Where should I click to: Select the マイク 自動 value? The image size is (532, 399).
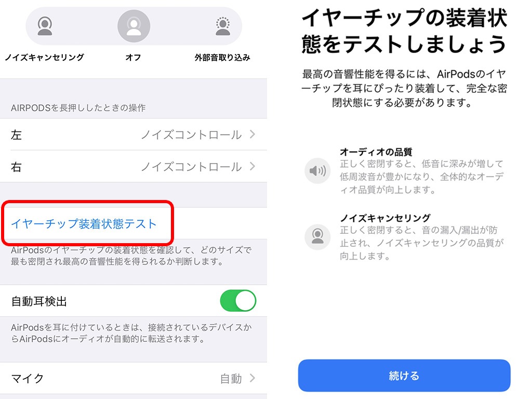(231, 378)
